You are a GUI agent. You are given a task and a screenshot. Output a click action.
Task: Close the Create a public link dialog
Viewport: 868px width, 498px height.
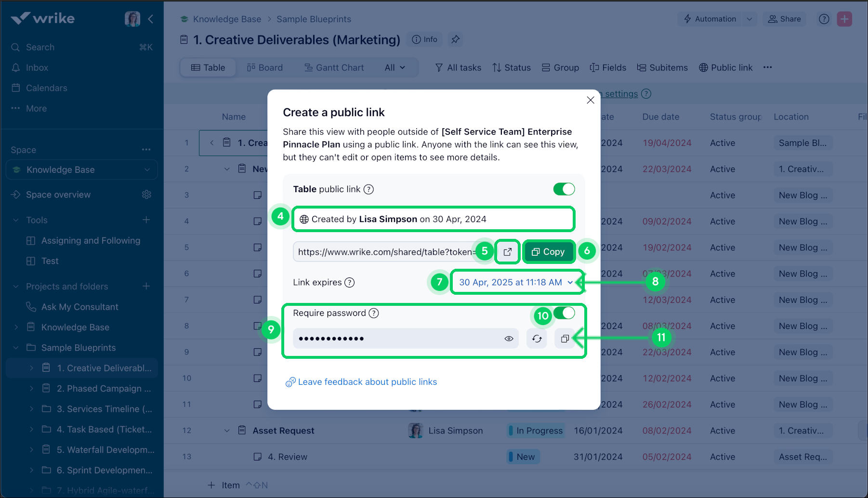[x=590, y=100]
